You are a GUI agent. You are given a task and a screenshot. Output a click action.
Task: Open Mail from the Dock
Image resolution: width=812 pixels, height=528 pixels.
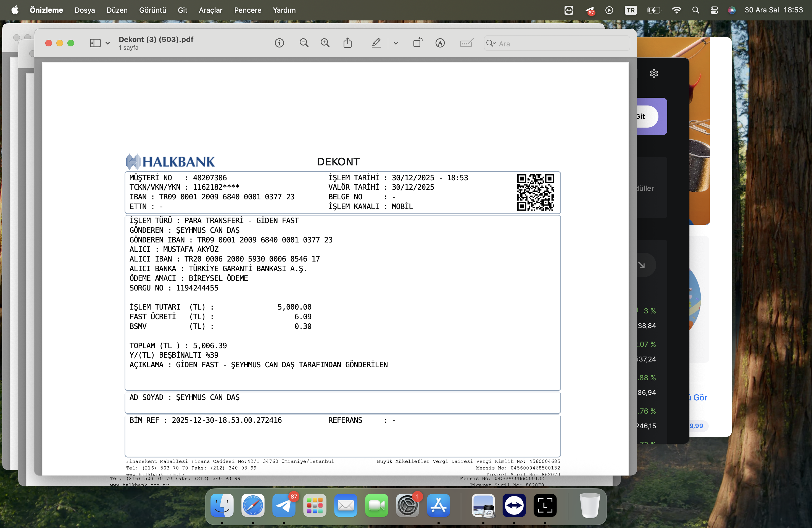[346, 505]
